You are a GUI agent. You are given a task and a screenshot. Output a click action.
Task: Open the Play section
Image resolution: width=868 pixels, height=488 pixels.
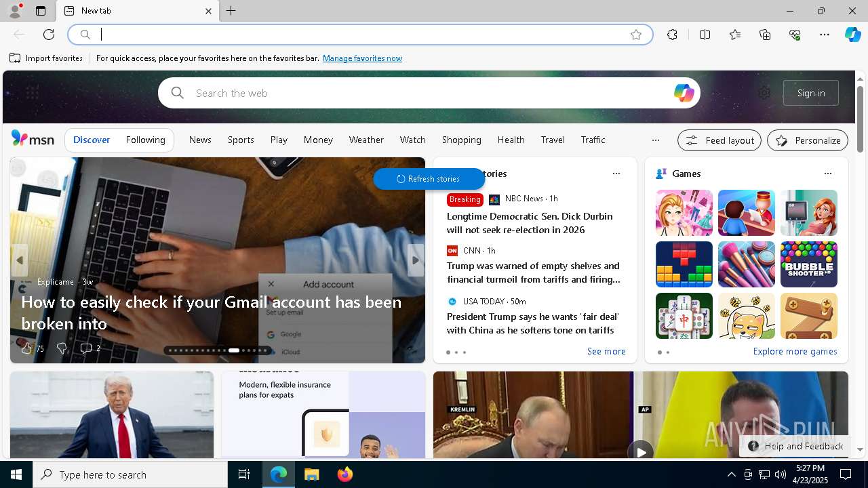click(279, 140)
